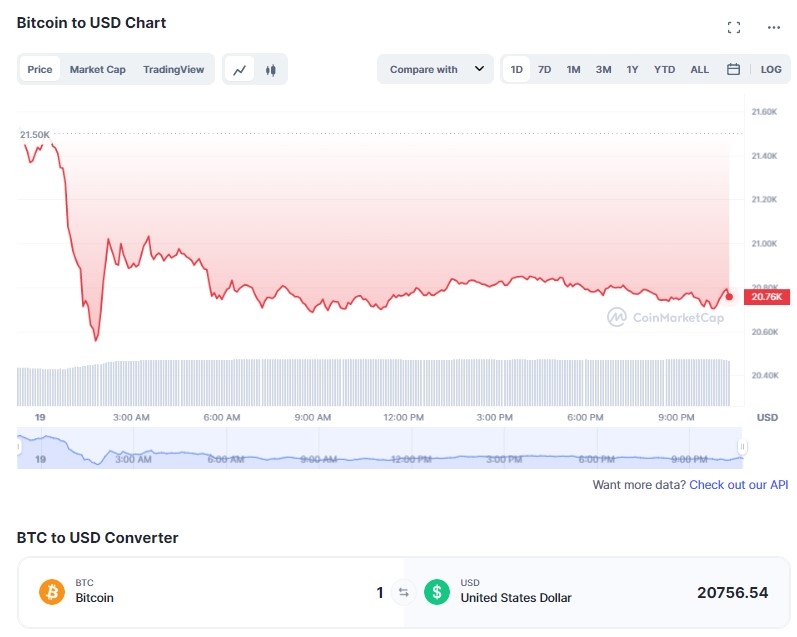Click the 21.00K y-axis label
Screen dimensions: 797x637
pos(764,244)
